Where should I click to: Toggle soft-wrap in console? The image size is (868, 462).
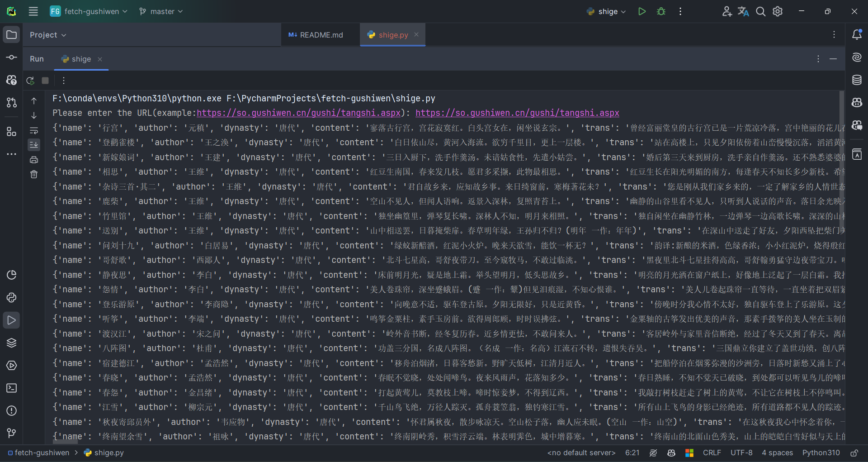pos(34,130)
